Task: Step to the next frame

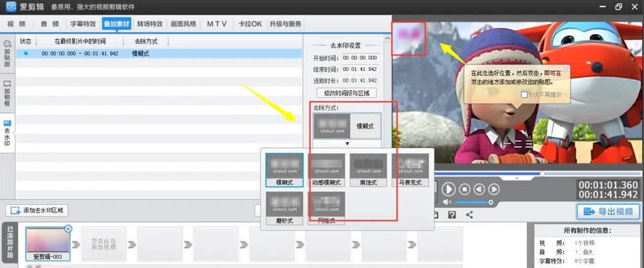Action: (x=493, y=189)
